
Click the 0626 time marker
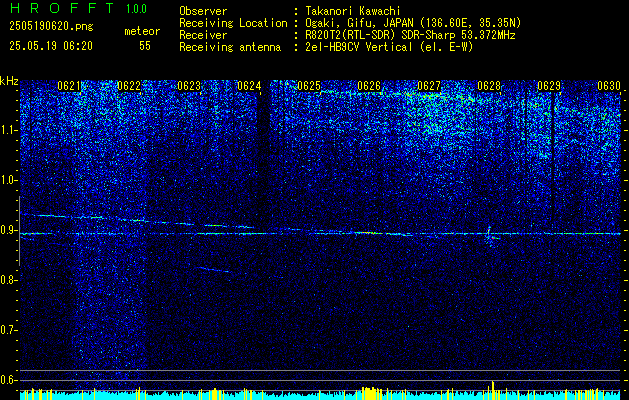point(369,86)
